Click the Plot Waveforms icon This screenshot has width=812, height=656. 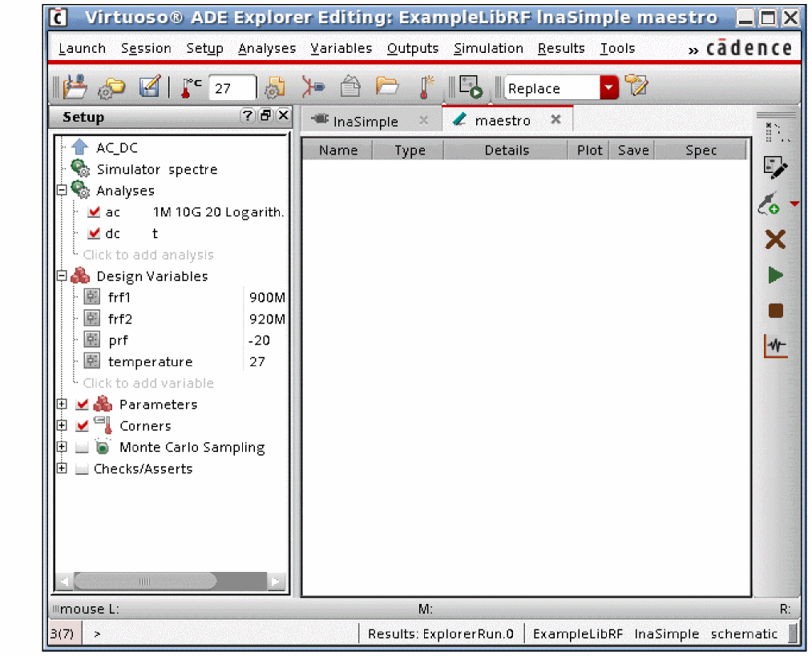[x=775, y=346]
